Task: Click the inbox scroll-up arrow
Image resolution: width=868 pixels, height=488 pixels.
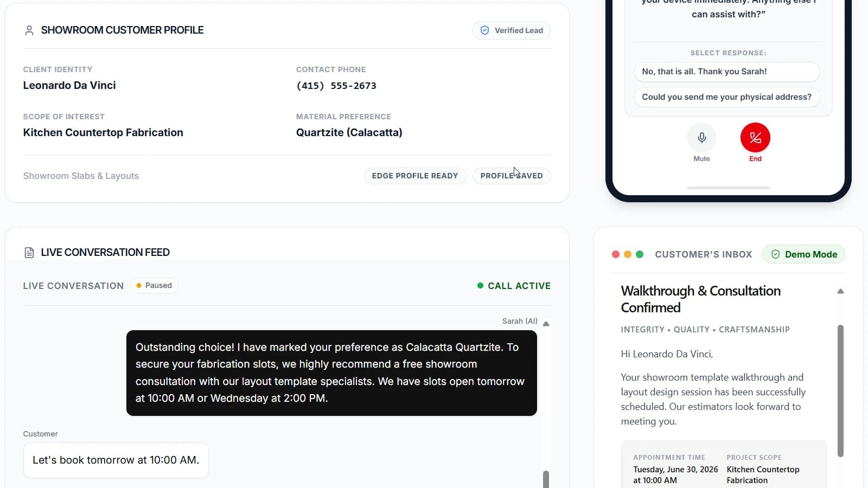Action: click(840, 291)
